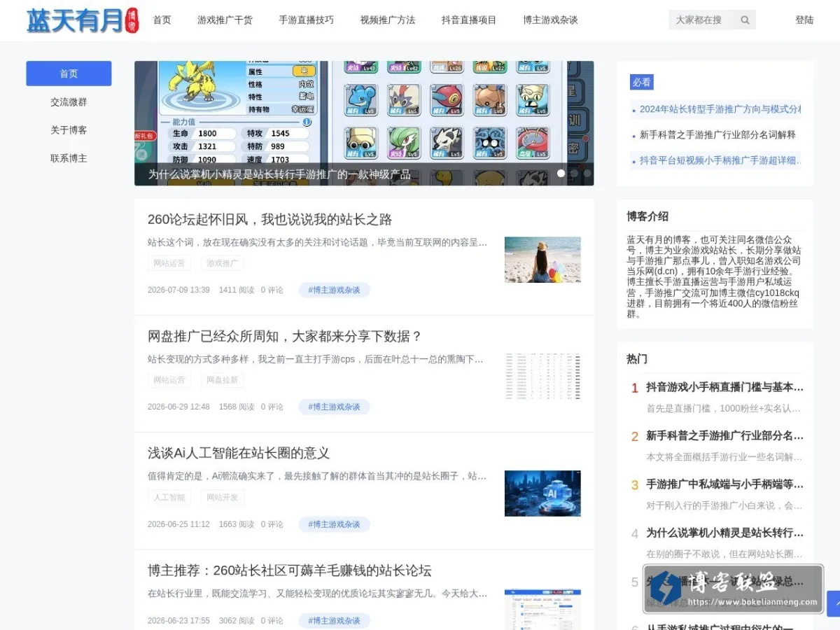The height and width of the screenshot is (630, 840).
Task: Click the 蓝天有月 blog logo
Action: click(x=83, y=20)
